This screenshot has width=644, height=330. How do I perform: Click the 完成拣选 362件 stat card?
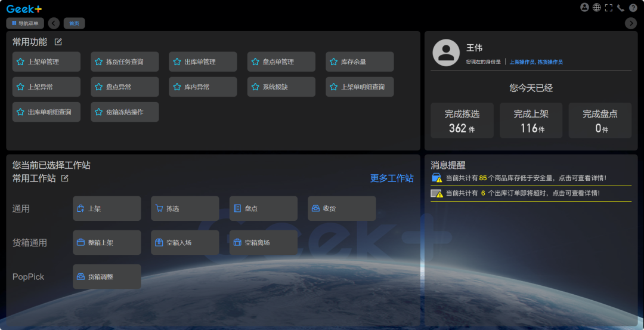tap(462, 121)
